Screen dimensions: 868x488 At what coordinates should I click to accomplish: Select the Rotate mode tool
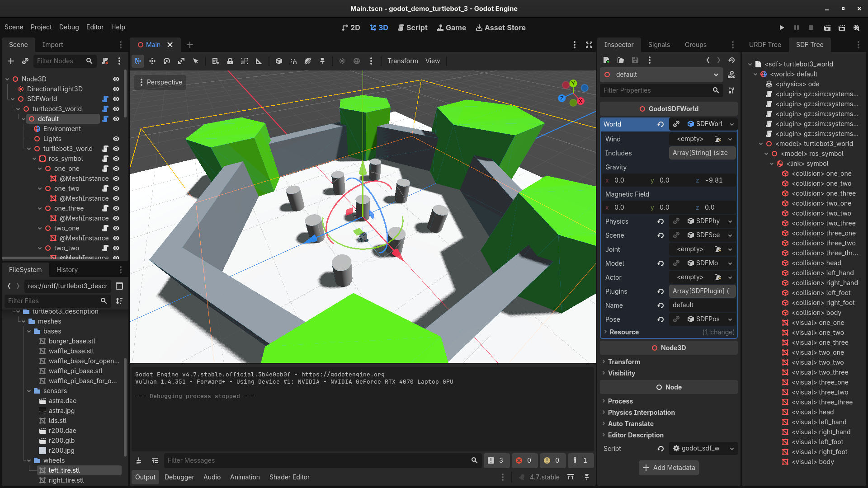(x=167, y=61)
